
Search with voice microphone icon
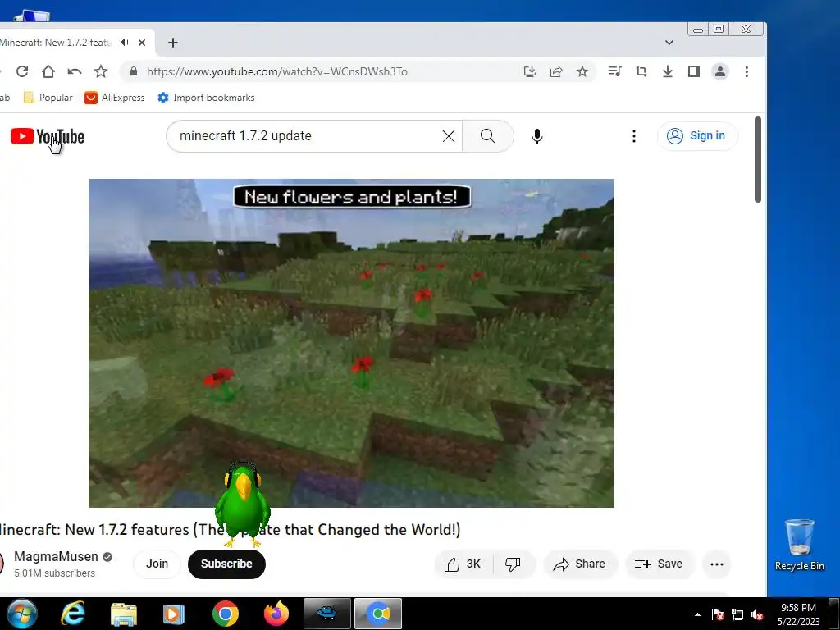pos(537,136)
